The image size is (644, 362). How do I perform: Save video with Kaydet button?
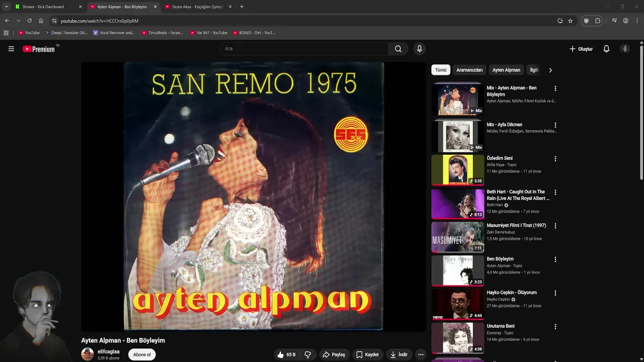point(367,354)
